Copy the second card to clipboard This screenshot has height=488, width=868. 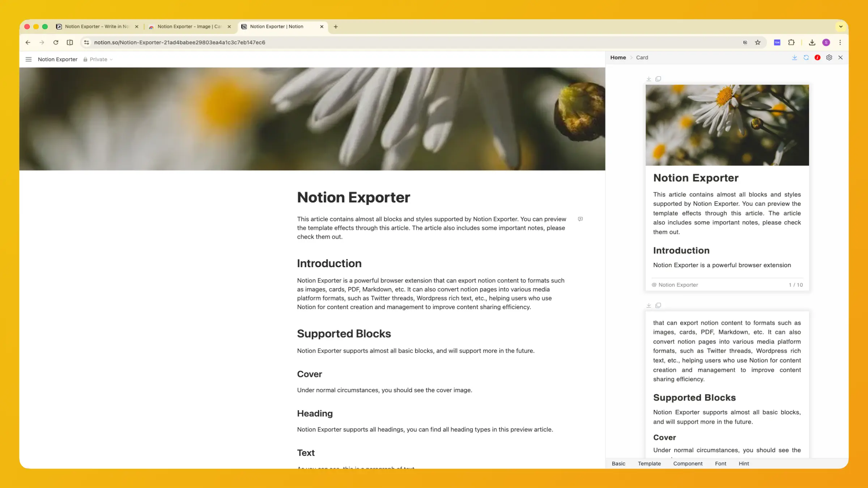coord(658,305)
